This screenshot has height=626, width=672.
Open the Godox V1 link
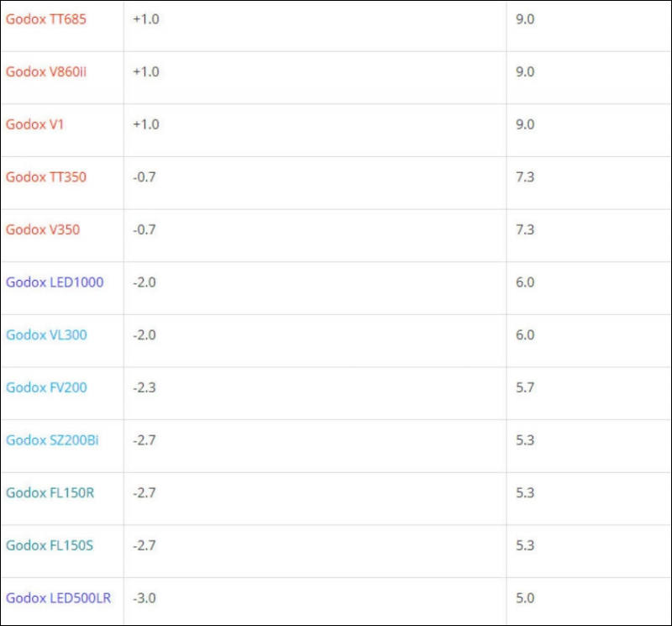tap(34, 124)
